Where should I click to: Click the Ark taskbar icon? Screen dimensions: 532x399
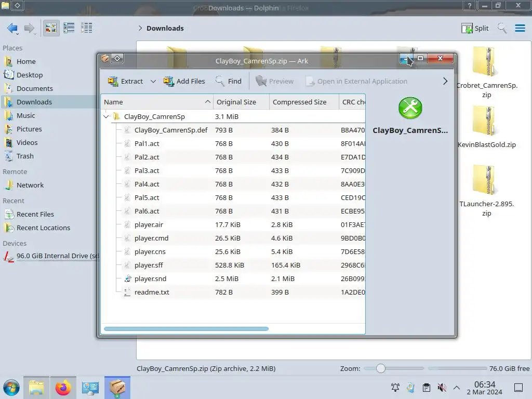(x=117, y=388)
